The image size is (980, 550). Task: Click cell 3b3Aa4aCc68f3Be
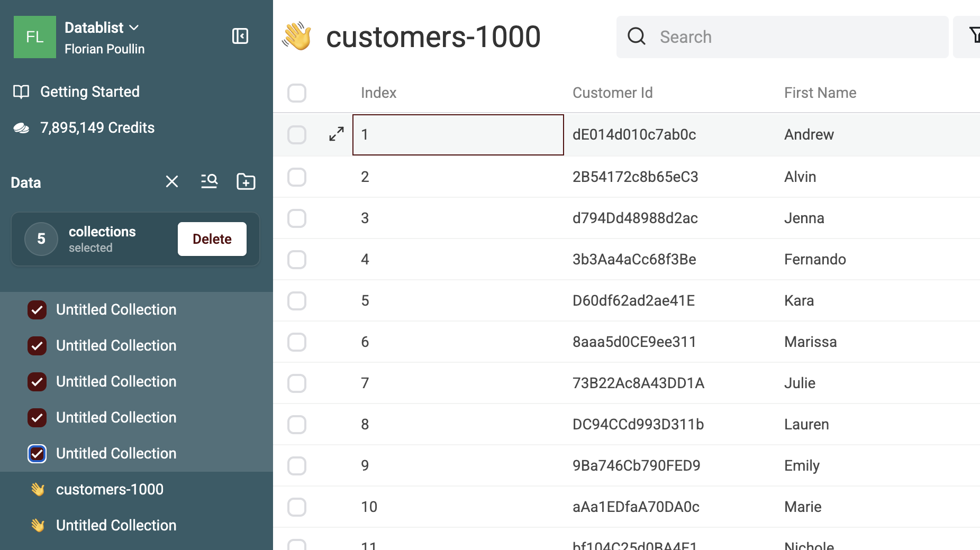634,260
